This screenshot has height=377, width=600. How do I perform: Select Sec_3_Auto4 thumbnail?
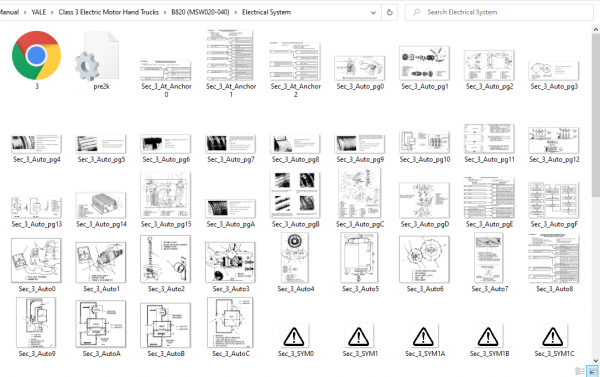pos(295,258)
